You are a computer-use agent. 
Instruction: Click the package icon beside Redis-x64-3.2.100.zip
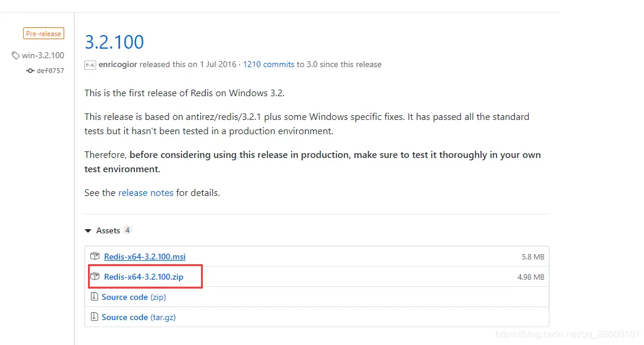coord(95,276)
